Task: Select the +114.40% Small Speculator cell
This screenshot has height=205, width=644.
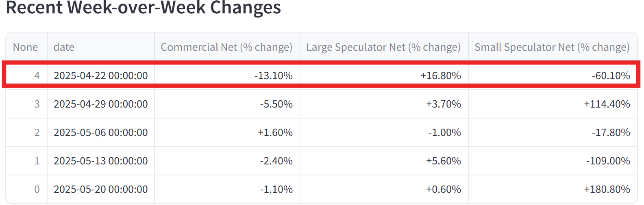Action: [x=553, y=104]
